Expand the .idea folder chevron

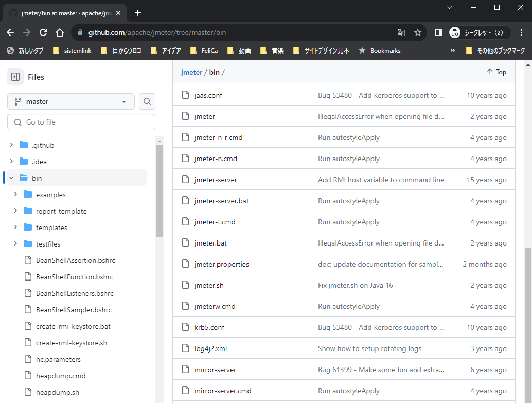click(x=11, y=161)
